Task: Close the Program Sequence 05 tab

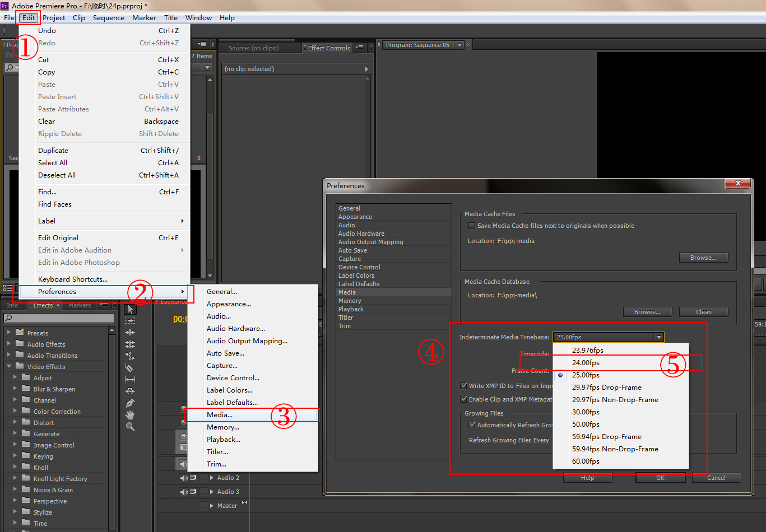Action: [469, 45]
